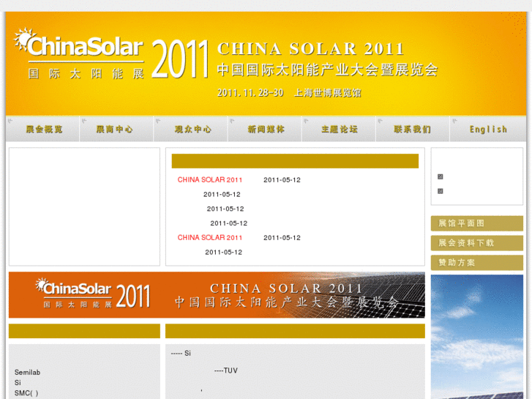Image resolution: width=532 pixels, height=399 pixels.
Task: Click the ----- Si news line
Action: [181, 353]
